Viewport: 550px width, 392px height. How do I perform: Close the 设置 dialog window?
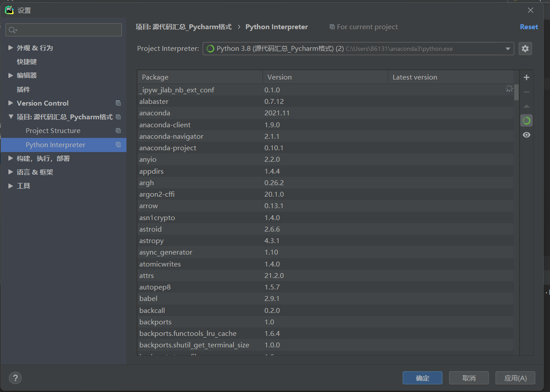tap(531, 10)
